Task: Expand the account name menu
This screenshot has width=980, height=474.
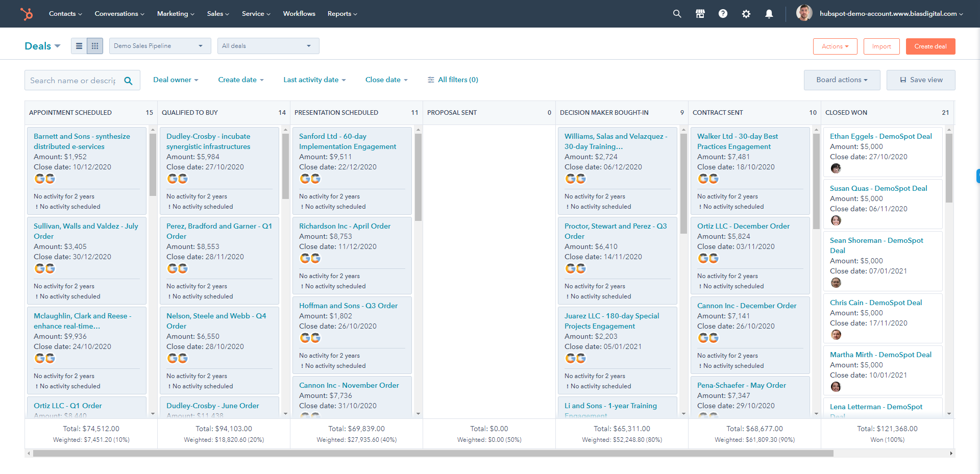Action: click(x=891, y=14)
